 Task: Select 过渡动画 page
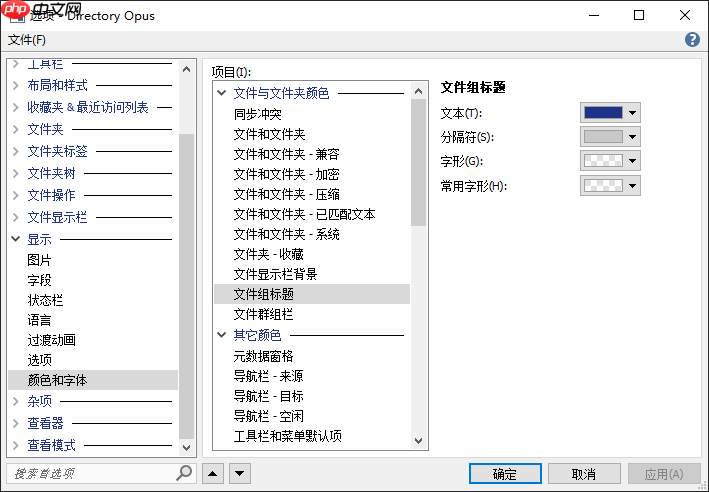(x=52, y=340)
